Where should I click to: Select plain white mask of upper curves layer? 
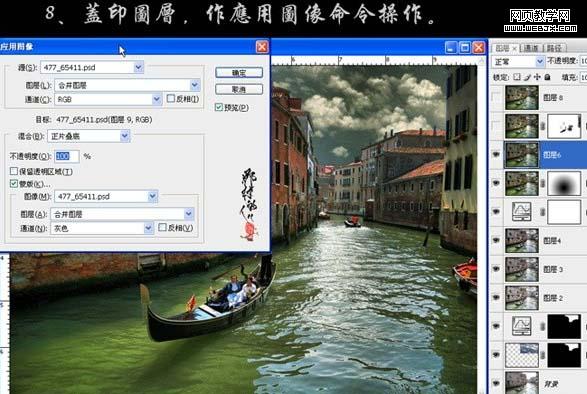pyautogui.click(x=564, y=212)
